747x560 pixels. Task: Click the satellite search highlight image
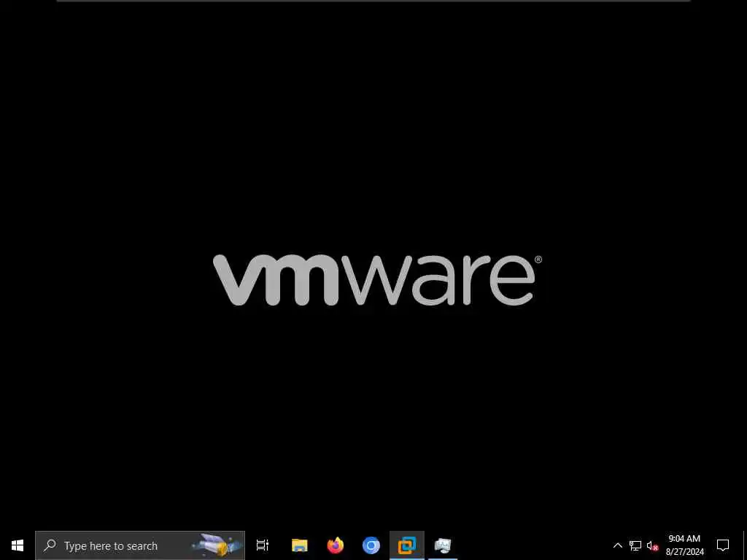coord(217,545)
